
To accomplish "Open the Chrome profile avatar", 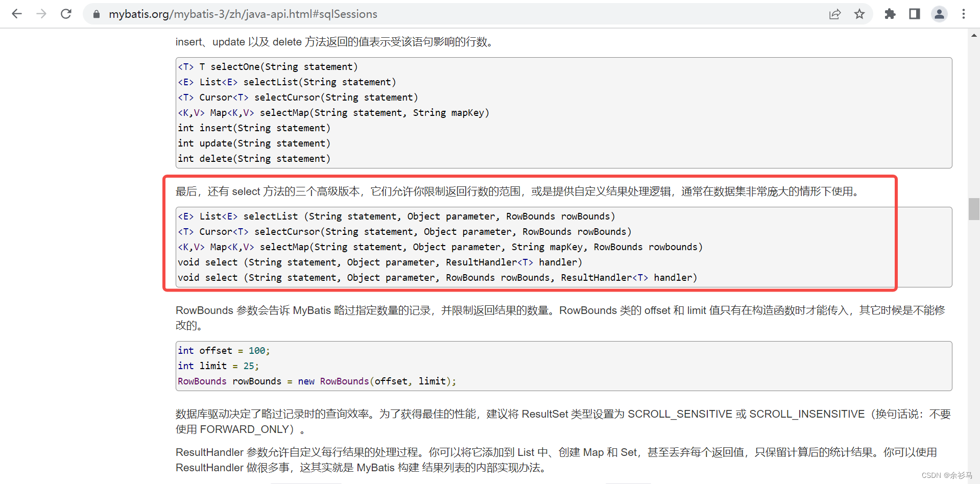I will 939,14.
